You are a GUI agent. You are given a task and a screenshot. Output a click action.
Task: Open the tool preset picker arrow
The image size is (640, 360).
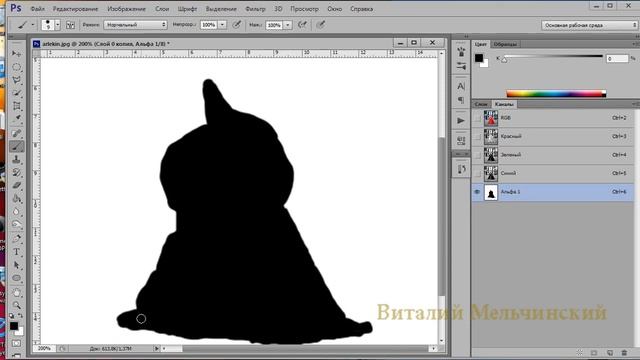[33, 25]
